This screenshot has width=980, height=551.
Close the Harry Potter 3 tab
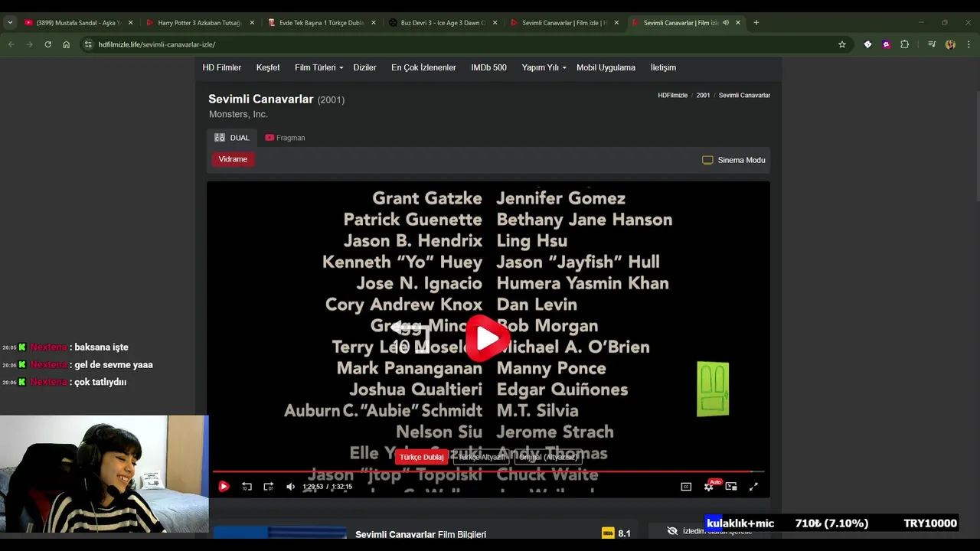tap(252, 23)
